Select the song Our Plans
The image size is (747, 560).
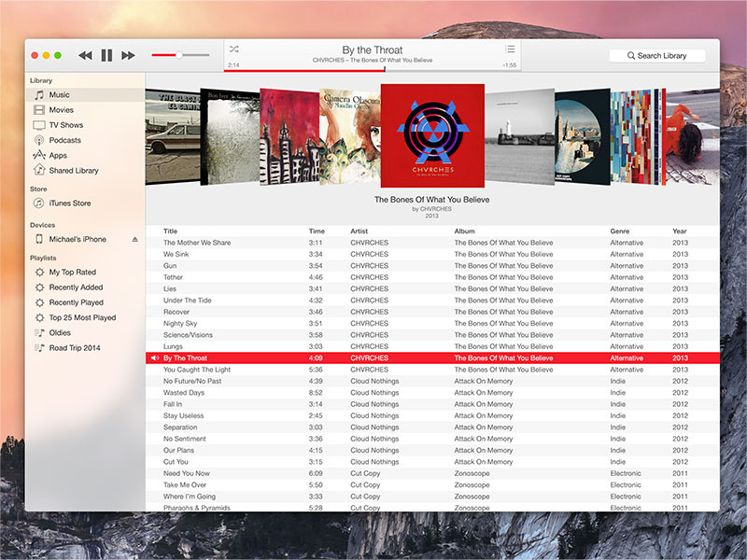click(432, 451)
